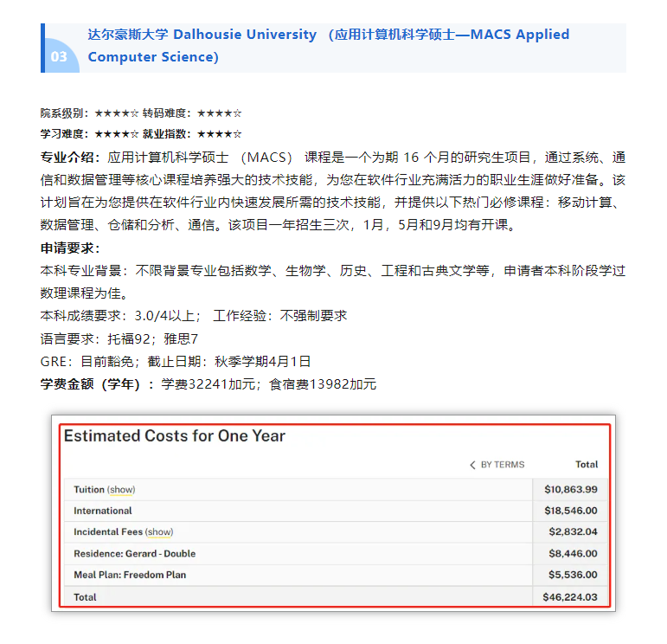Click the 就业指数 star rating
This screenshot has width=667, height=644.
220,134
